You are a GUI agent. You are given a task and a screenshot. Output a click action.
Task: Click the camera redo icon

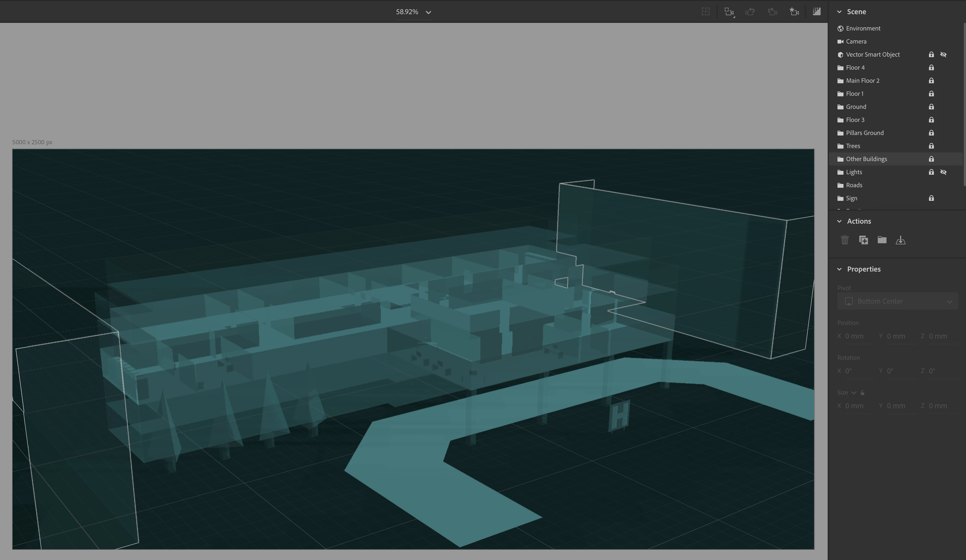pos(772,12)
